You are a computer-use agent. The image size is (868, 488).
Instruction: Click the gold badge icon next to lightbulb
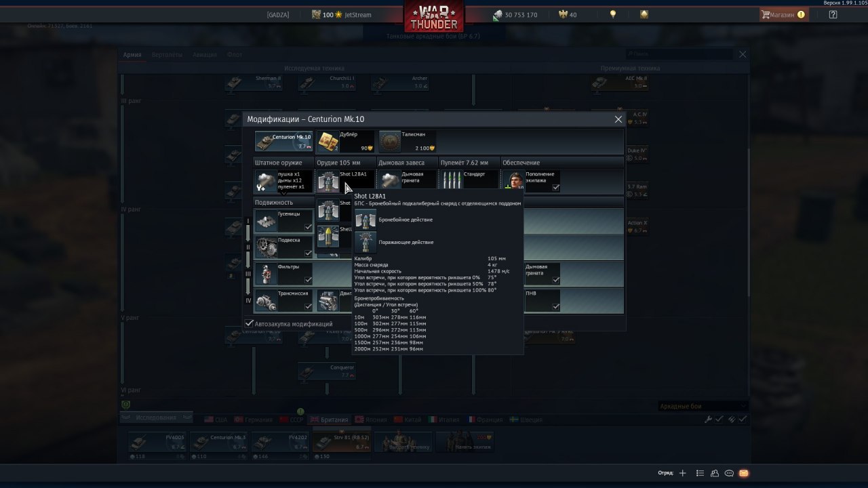coord(644,14)
